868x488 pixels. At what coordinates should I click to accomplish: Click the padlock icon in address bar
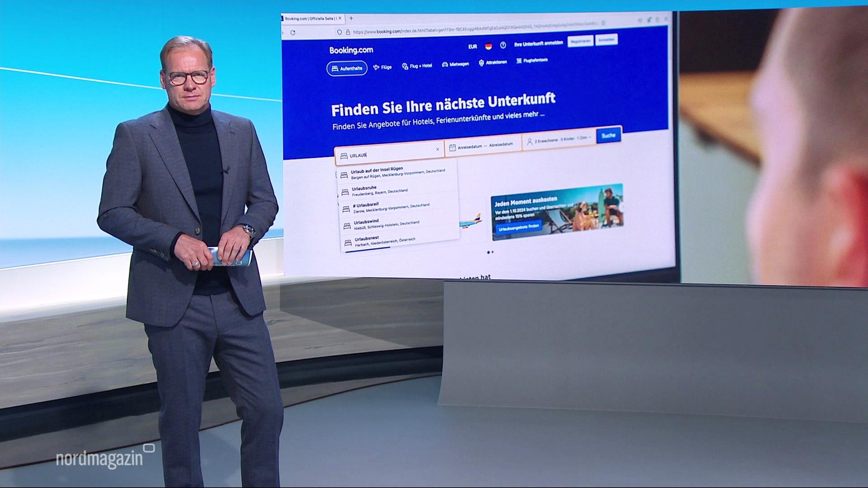[348, 32]
